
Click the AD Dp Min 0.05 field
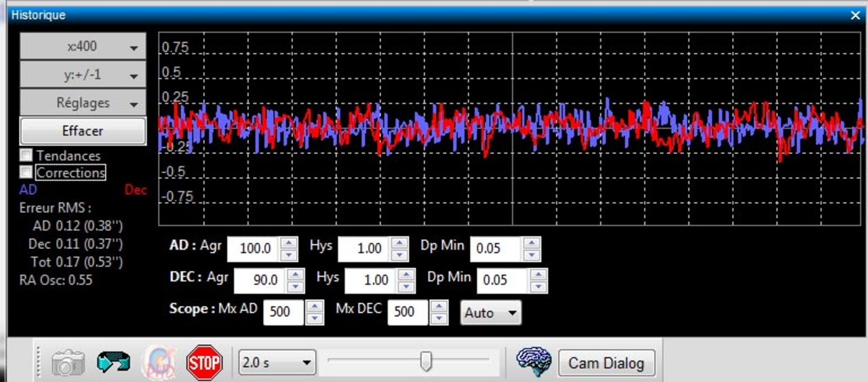496,248
